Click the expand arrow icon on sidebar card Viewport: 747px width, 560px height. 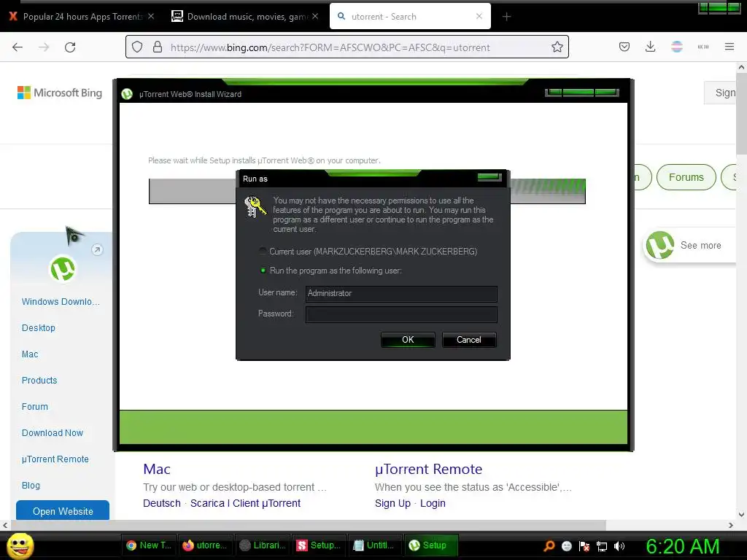click(x=97, y=249)
